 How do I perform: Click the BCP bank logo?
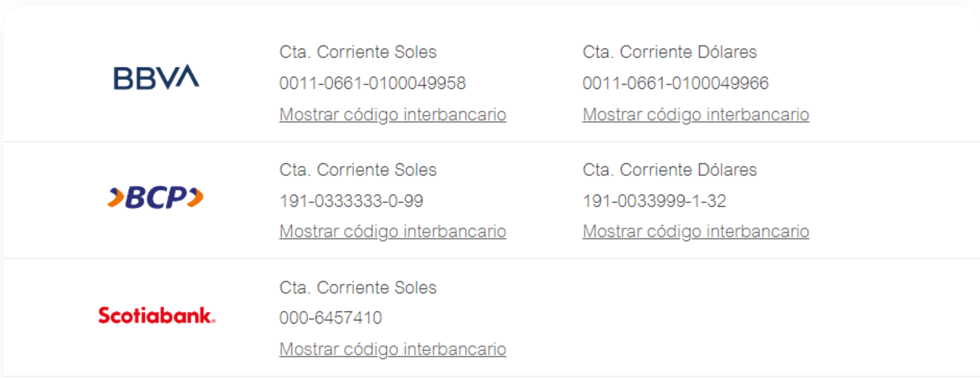155,198
